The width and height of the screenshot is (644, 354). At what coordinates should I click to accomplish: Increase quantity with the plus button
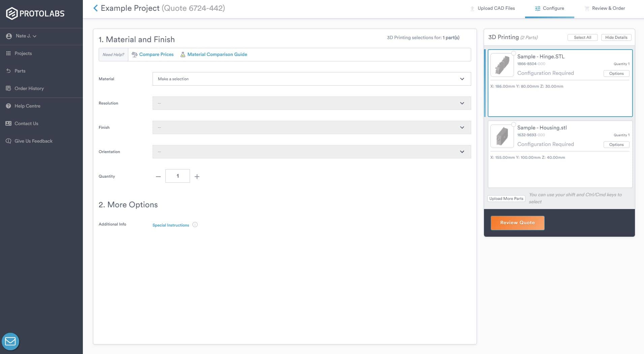pyautogui.click(x=197, y=177)
